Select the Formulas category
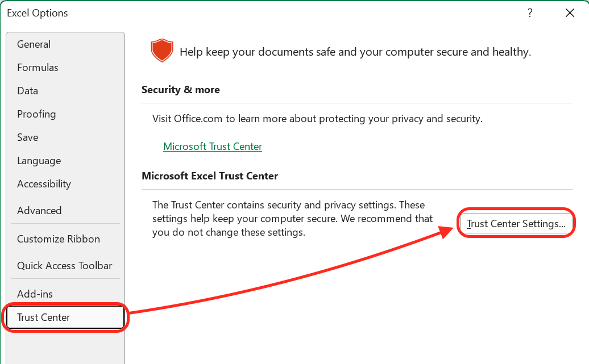 (38, 68)
